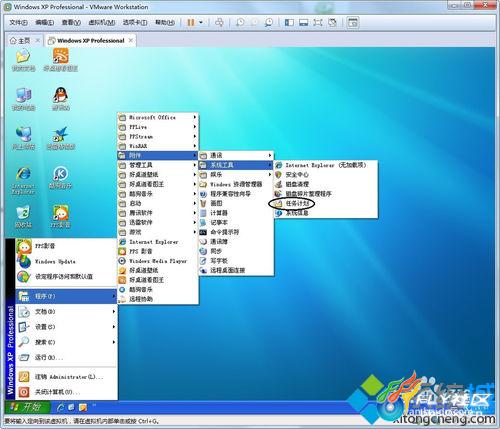
Task: Open Internet Explorer desktop icon
Action: tap(23, 180)
